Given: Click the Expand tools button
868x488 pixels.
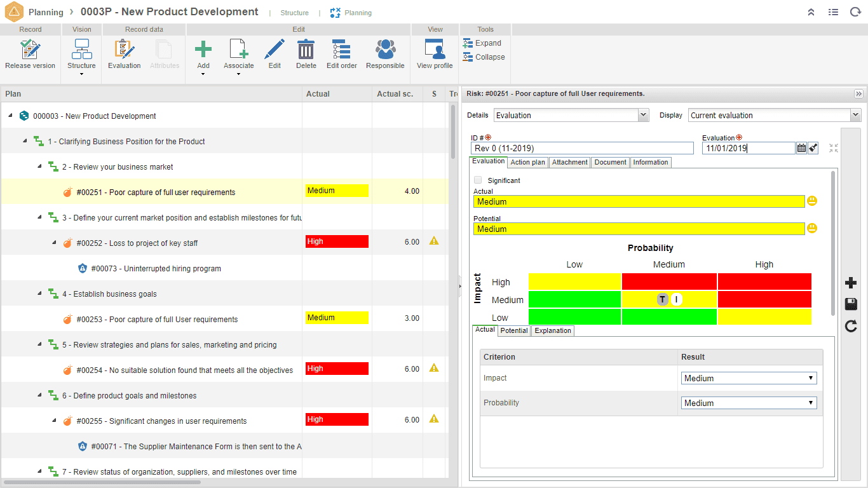Looking at the screenshot, I should [x=482, y=43].
